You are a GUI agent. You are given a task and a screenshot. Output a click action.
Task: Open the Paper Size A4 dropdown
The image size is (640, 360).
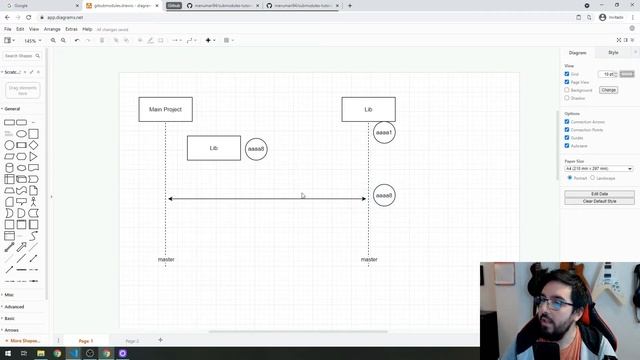pyautogui.click(x=599, y=169)
